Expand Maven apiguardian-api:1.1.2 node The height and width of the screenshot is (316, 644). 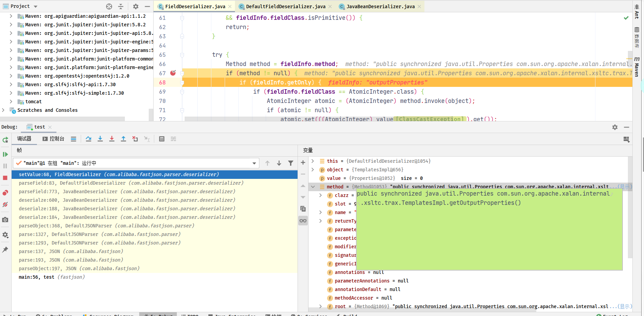(11, 16)
